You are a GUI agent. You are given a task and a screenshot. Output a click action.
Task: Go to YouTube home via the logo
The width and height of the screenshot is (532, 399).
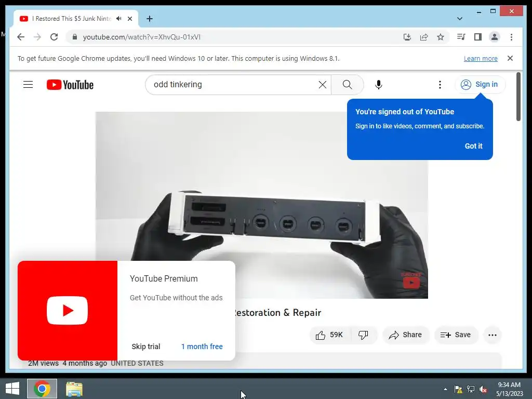pyautogui.click(x=70, y=85)
